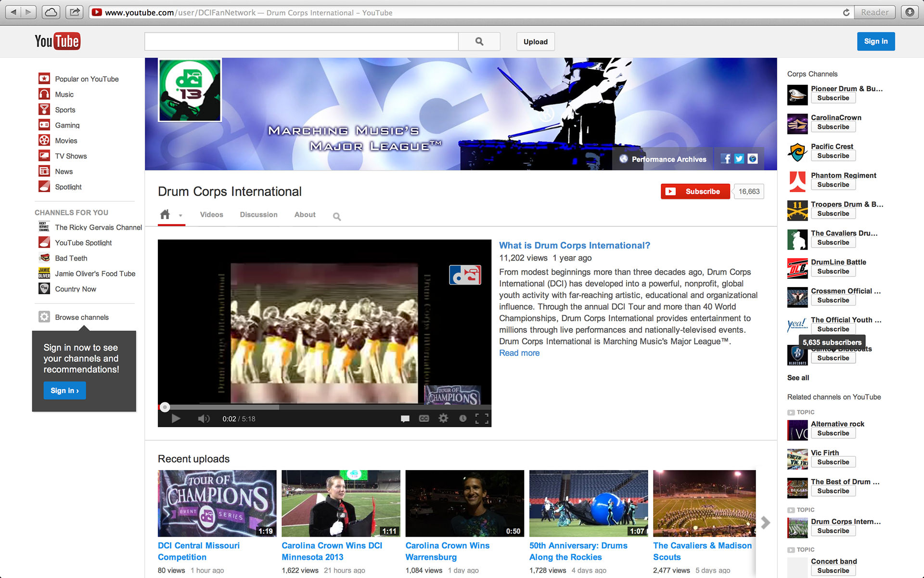
Task: Open DCI Central Missouri Competition thumbnail
Action: pyautogui.click(x=217, y=503)
